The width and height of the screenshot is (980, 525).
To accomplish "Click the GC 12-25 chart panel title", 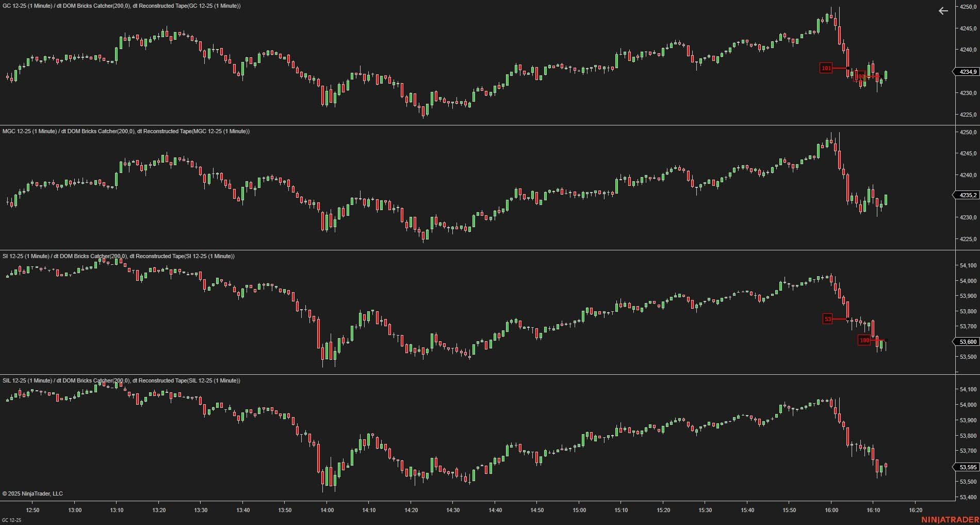I will click(121, 6).
